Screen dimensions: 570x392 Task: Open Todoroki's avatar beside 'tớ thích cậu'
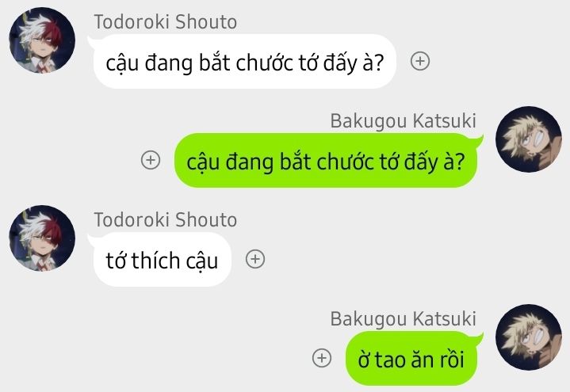coord(42,238)
